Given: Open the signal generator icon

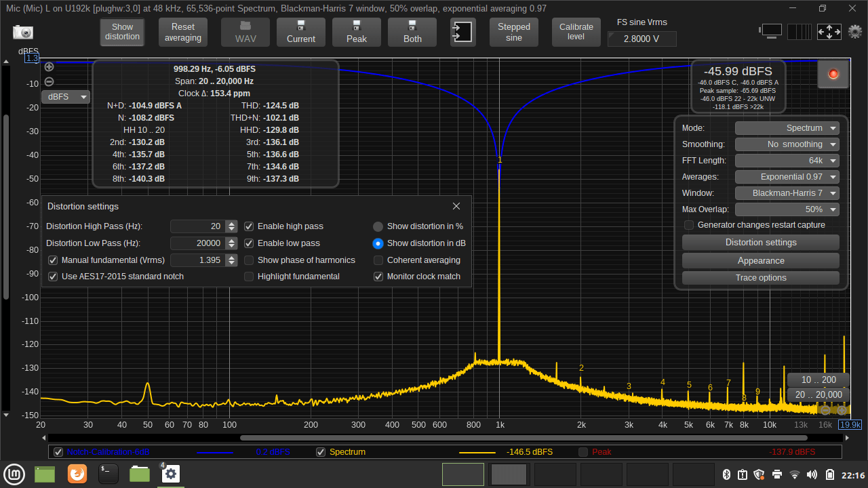Looking at the screenshot, I should tap(462, 32).
